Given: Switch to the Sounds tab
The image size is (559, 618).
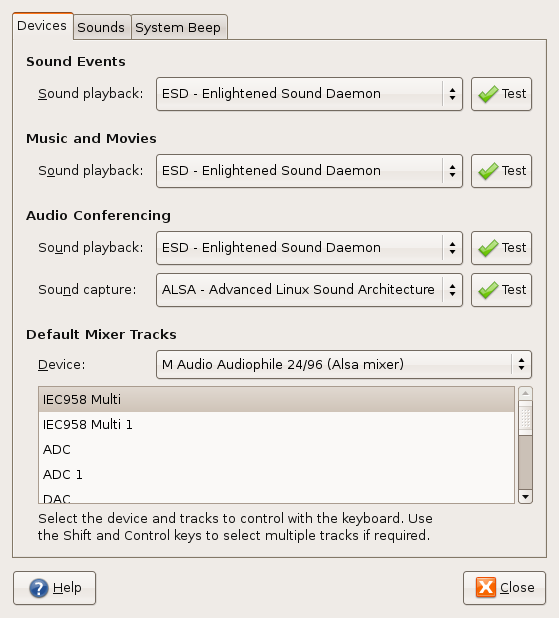Looking at the screenshot, I should tap(101, 27).
